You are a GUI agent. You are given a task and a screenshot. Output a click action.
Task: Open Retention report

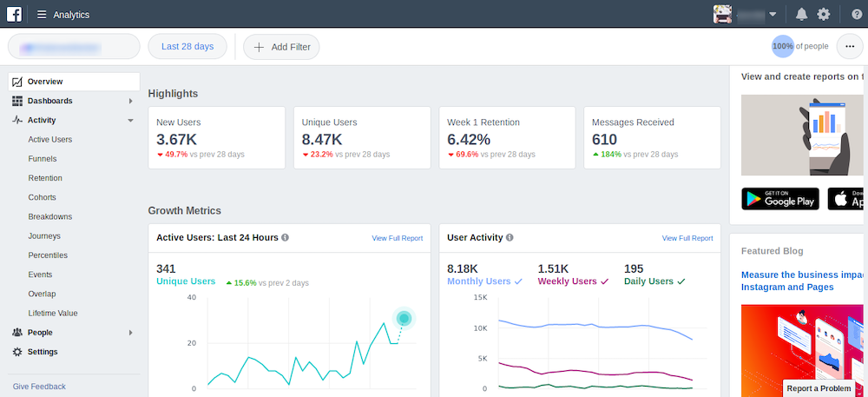pos(45,178)
